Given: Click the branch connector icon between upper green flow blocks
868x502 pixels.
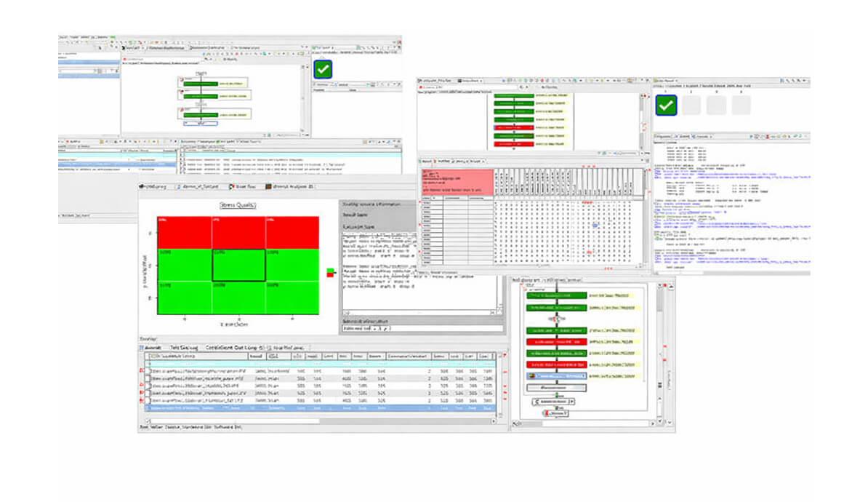Looking at the screenshot, I should [x=555, y=319].
